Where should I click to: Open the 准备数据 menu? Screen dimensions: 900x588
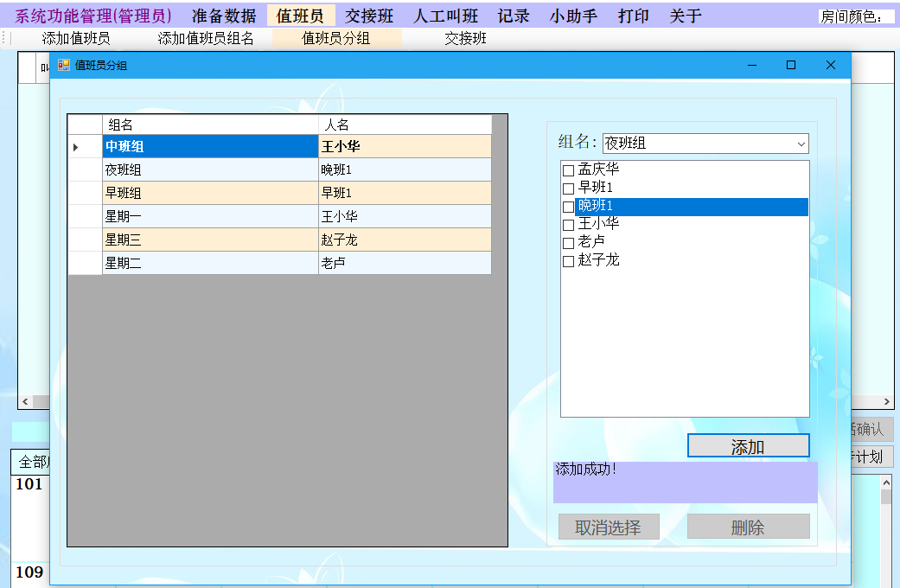224,16
